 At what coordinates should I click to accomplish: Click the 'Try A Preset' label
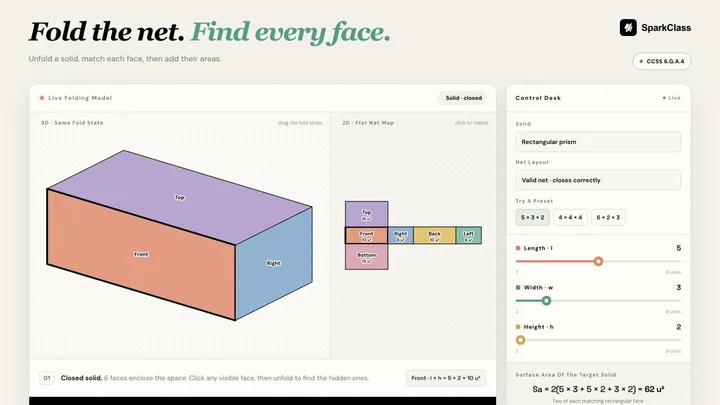click(534, 201)
